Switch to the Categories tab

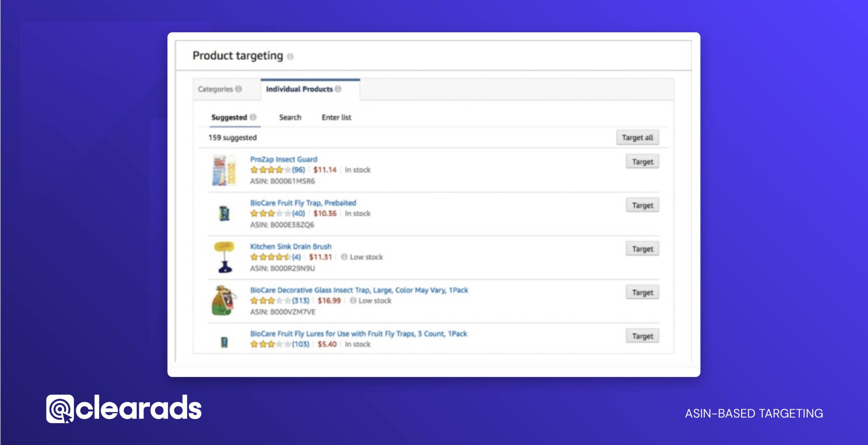(x=216, y=89)
